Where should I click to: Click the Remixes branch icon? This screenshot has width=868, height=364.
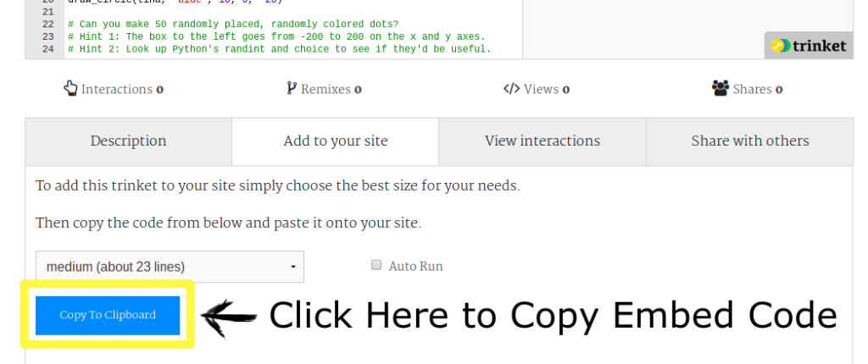pyautogui.click(x=292, y=88)
